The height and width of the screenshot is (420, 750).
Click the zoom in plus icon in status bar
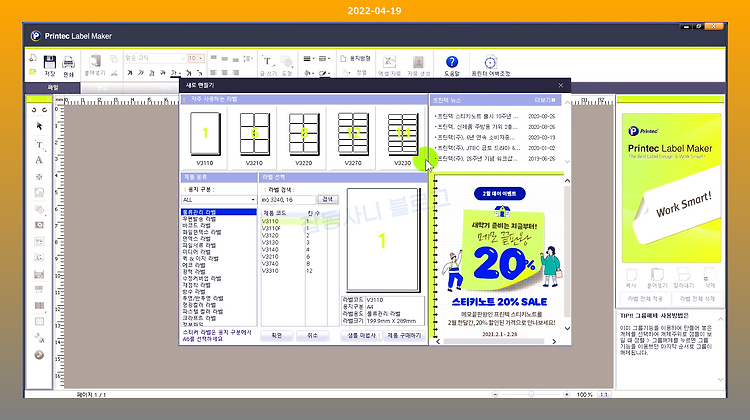[x=567, y=395]
